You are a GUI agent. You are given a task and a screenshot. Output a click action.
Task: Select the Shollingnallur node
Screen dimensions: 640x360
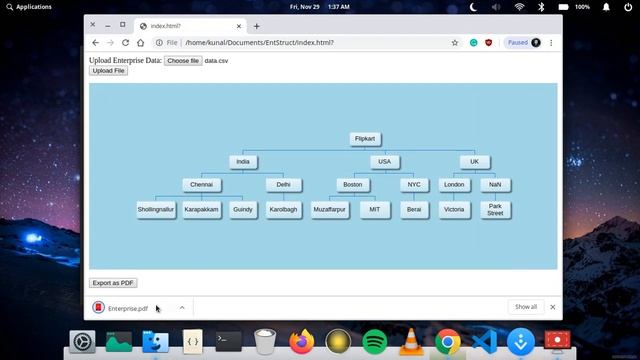156,209
